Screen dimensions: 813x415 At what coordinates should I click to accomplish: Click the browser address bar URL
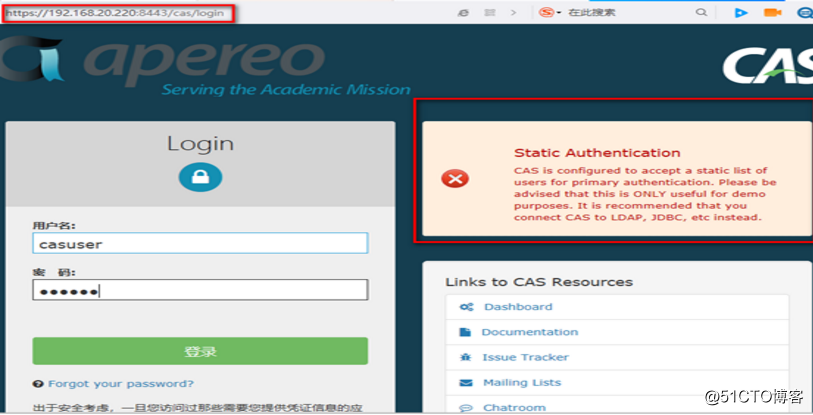point(115,13)
